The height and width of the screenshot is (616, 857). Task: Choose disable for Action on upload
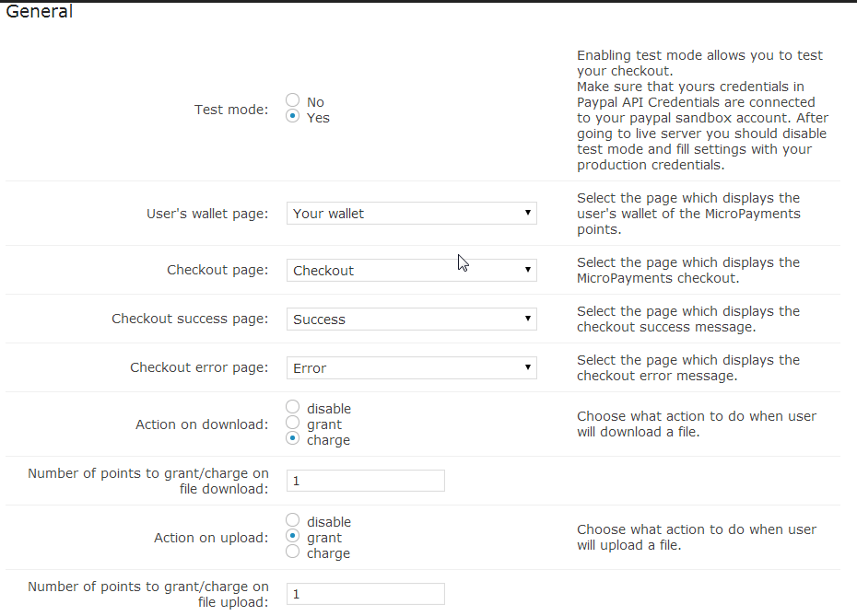point(293,520)
